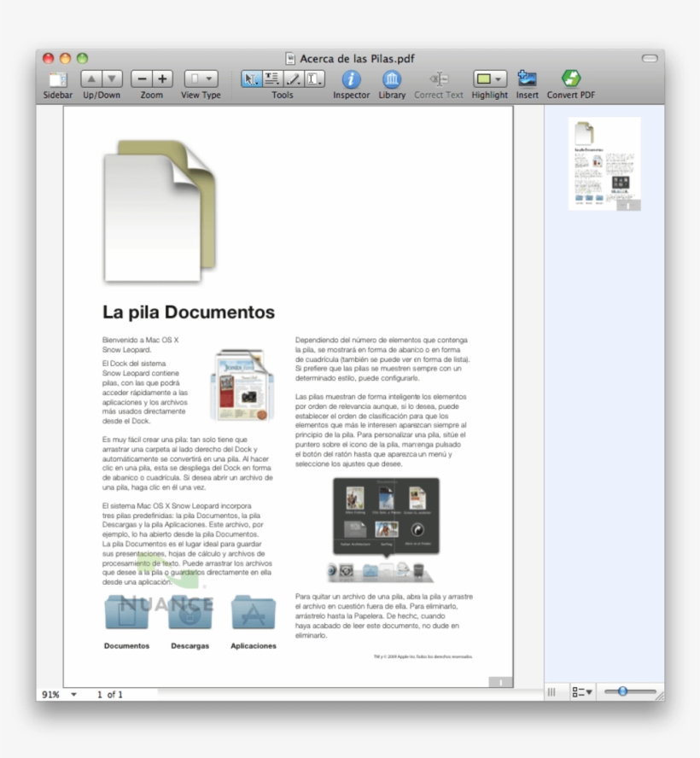This screenshot has width=700, height=758.
Task: Toggle continuous page layout at bottom right
Action: 553,691
